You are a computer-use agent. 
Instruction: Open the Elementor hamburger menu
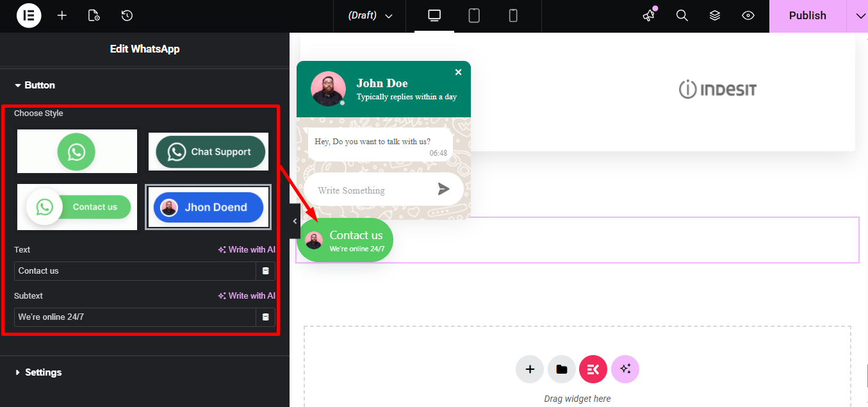(x=28, y=15)
